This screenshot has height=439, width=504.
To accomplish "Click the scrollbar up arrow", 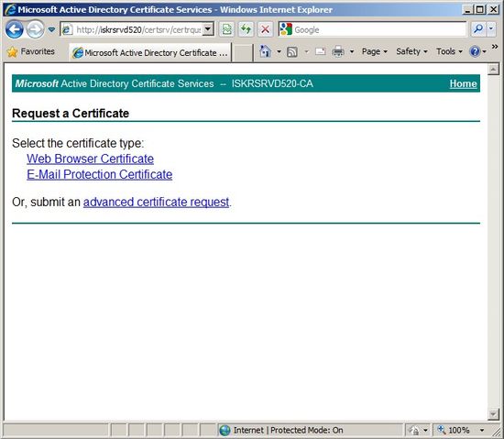I will [493, 69].
